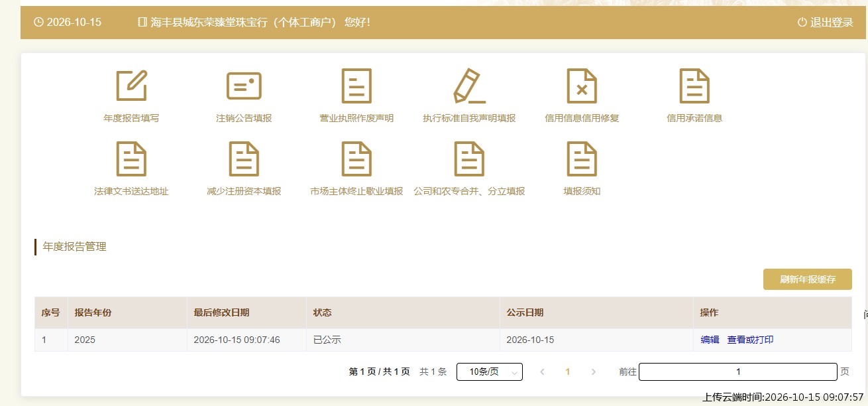Select the 公示日期 cell 2026-10-15
The image size is (868, 406).
596,340
